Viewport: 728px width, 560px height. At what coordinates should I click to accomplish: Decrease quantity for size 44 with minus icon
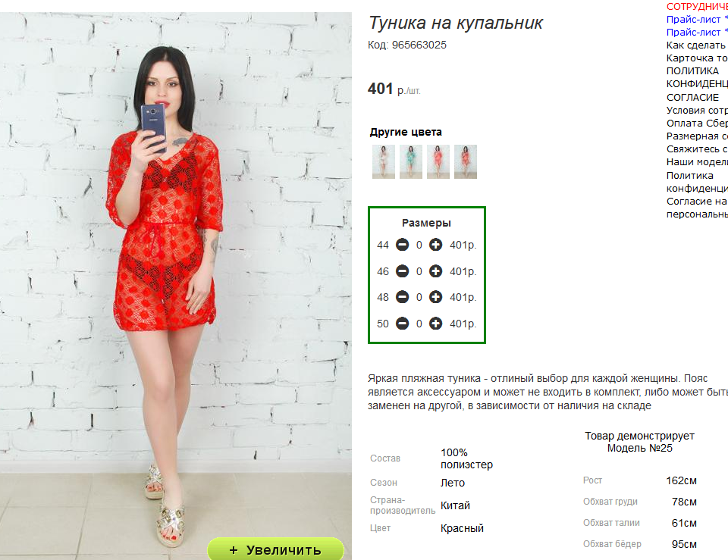pyautogui.click(x=402, y=245)
